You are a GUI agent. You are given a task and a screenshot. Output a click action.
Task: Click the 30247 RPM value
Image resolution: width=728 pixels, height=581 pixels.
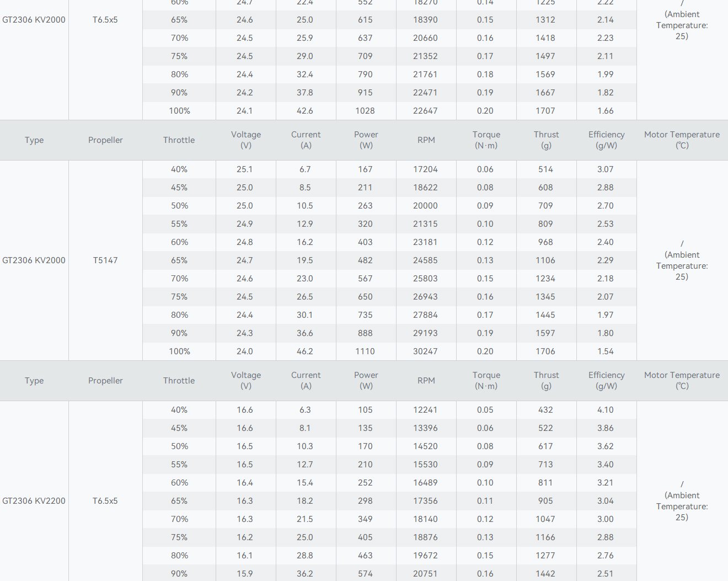[425, 351]
